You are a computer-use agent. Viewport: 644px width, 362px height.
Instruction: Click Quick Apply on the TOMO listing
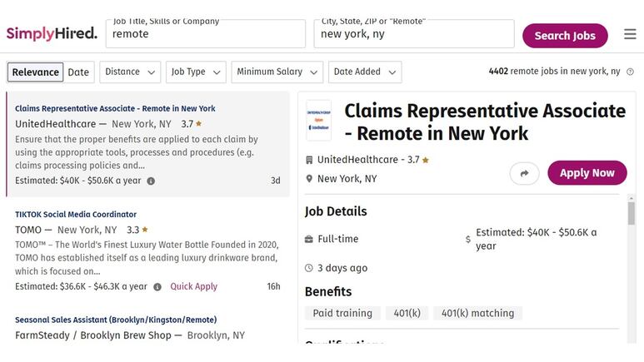click(194, 286)
